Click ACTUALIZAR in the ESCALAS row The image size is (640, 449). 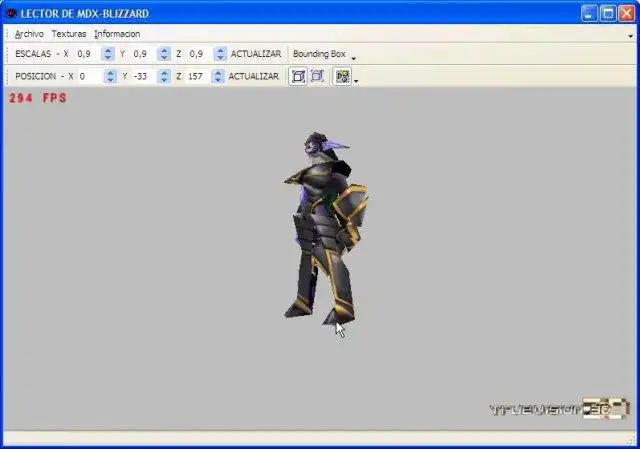click(256, 54)
